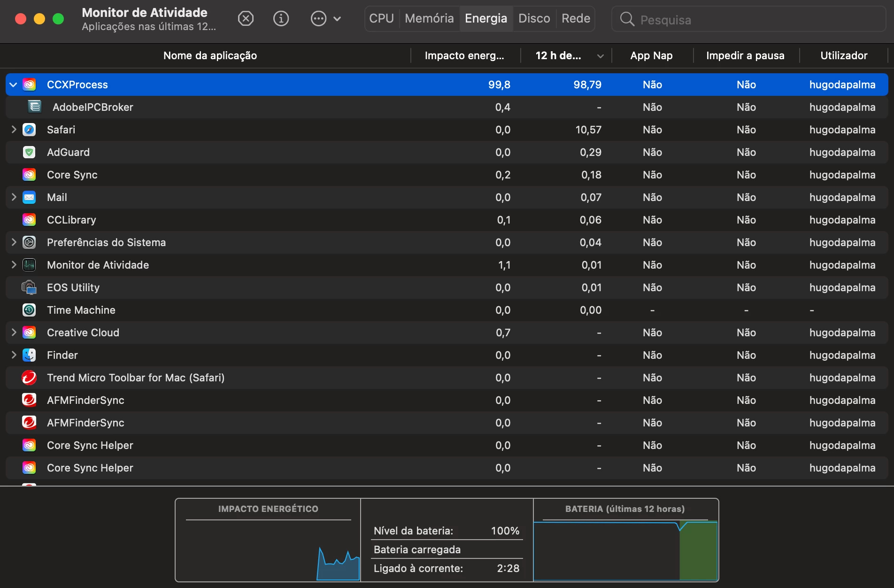Expand the Monitor de Atividade row
Image resolution: width=894 pixels, height=588 pixels.
[x=14, y=265]
